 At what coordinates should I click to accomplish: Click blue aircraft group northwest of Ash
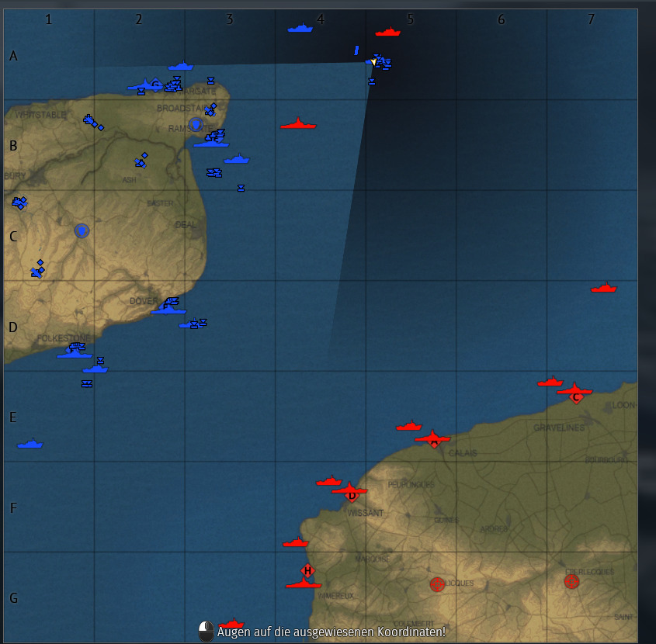(141, 161)
